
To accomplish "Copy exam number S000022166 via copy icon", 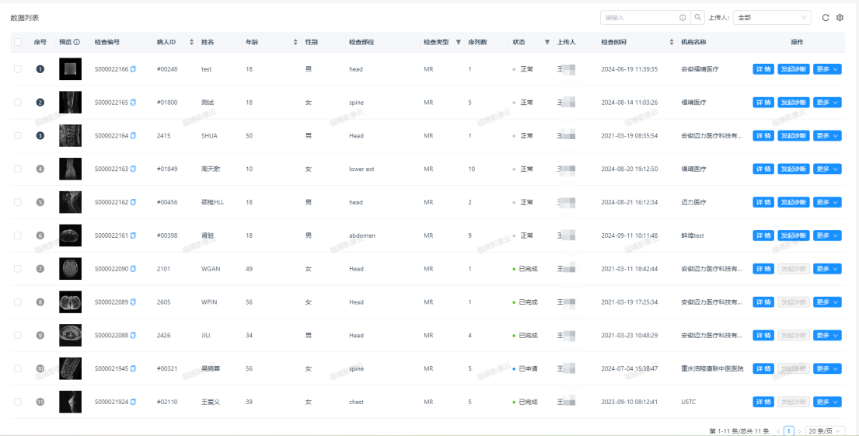I will point(133,69).
